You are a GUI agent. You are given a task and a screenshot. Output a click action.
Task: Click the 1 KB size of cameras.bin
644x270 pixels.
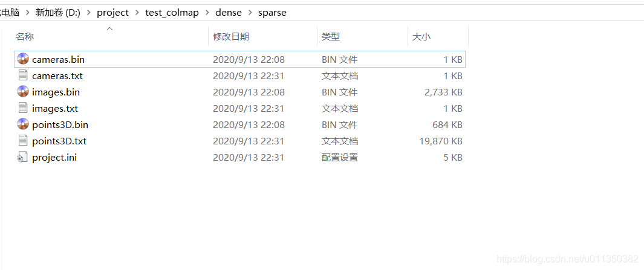point(453,60)
